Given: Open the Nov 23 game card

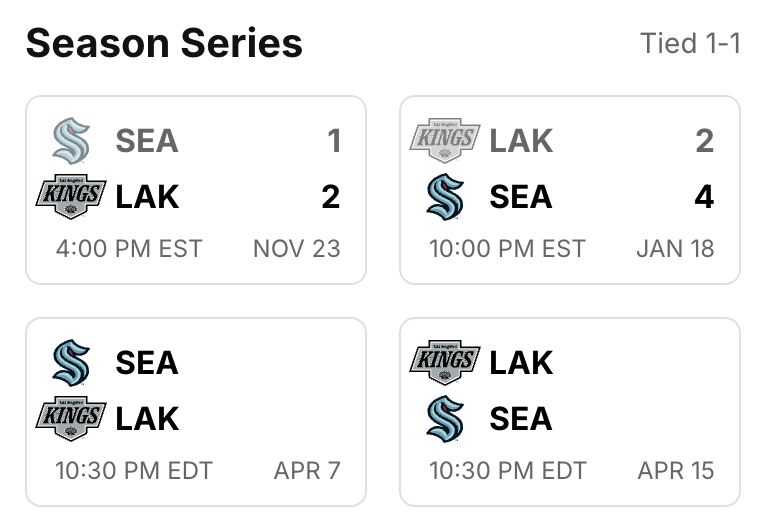Looking at the screenshot, I should tap(196, 190).
